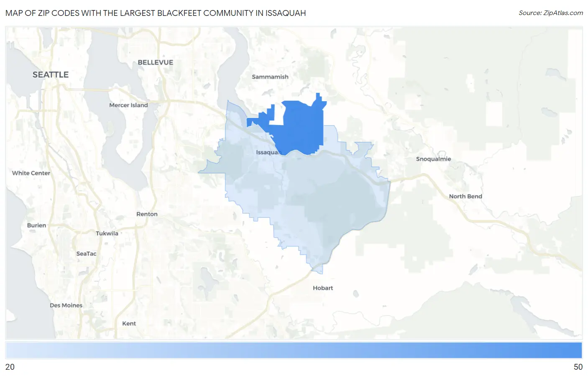The height and width of the screenshot is (376, 588).
Task: Click the Renton label
Action: coord(147,214)
